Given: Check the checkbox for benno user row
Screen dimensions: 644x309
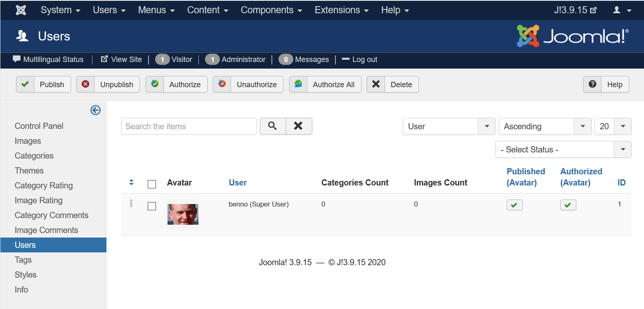Looking at the screenshot, I should coord(152,206).
